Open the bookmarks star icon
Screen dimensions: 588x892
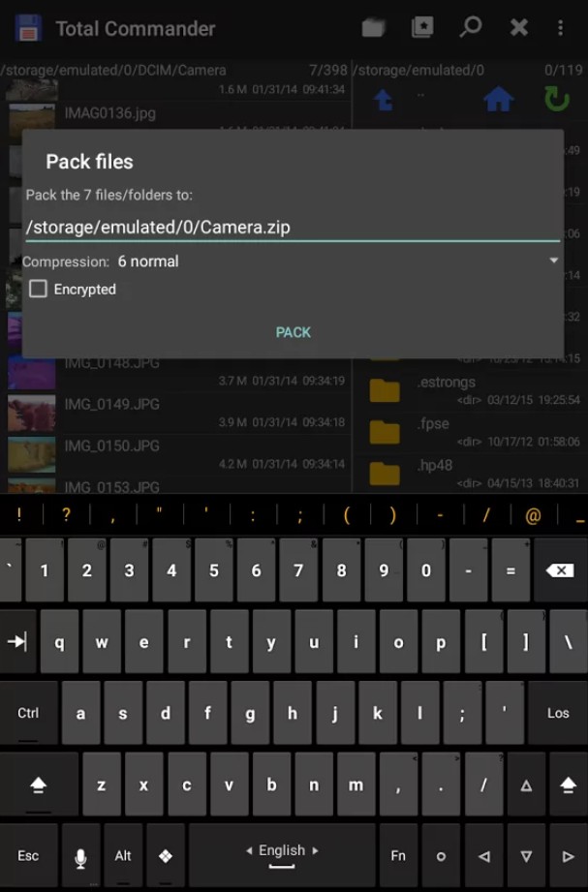[x=422, y=27]
